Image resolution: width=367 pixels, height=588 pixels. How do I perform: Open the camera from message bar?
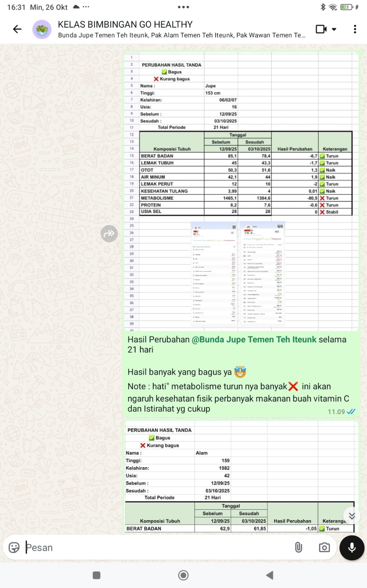[x=324, y=548]
